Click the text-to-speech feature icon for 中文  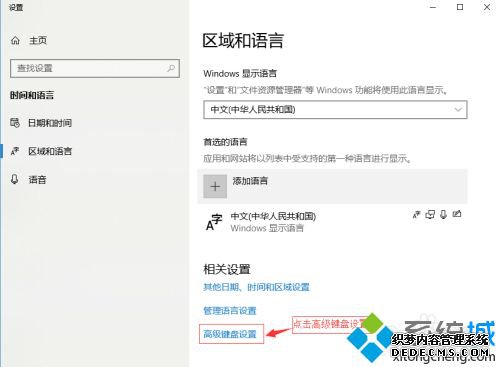[430, 215]
